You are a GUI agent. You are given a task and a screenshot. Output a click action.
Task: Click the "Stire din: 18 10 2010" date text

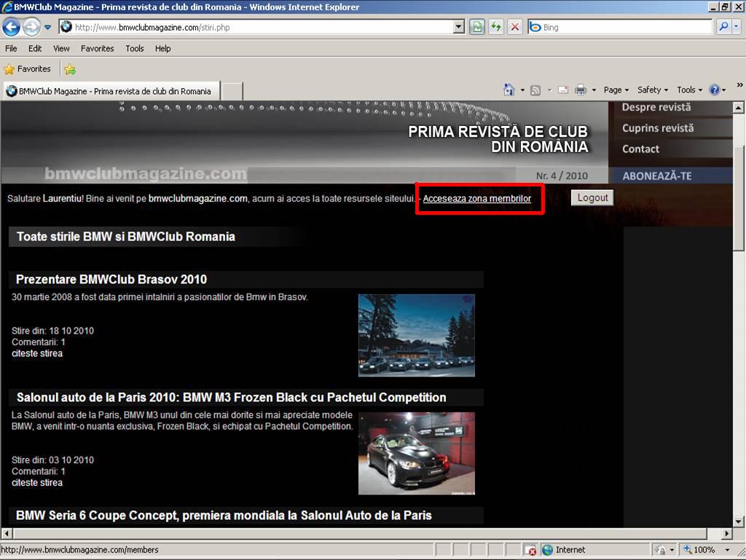click(52, 331)
